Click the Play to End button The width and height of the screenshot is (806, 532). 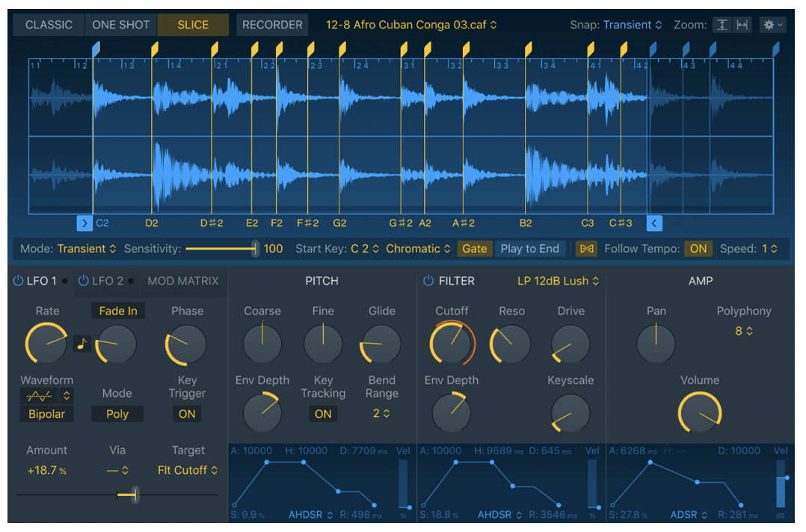coord(530,248)
